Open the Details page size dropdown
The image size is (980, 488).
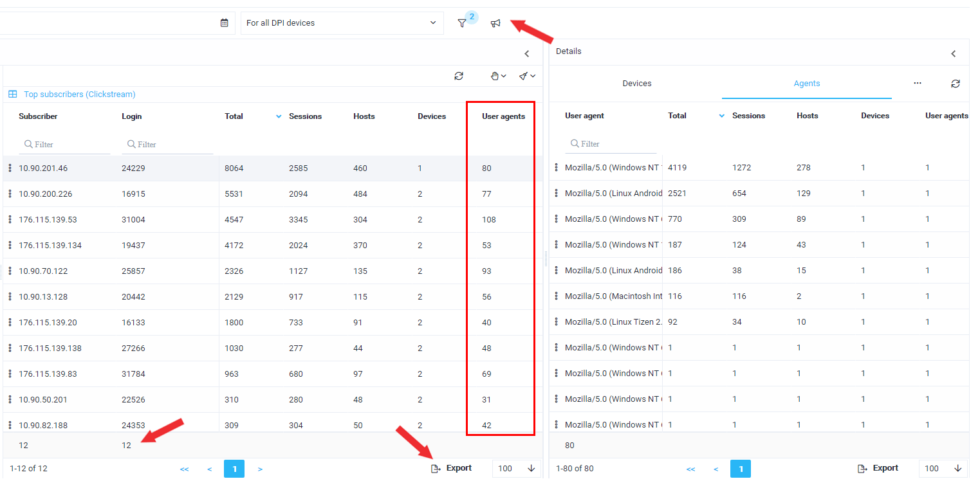pos(943,469)
